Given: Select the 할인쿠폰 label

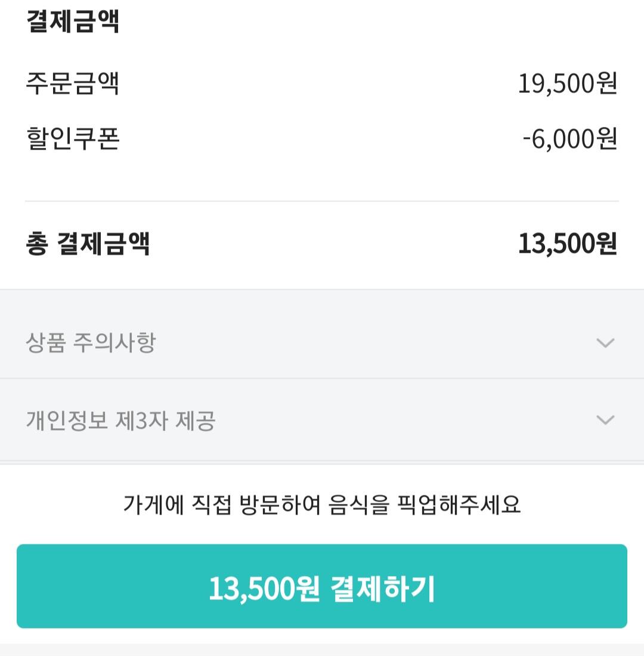Looking at the screenshot, I should 73,139.
